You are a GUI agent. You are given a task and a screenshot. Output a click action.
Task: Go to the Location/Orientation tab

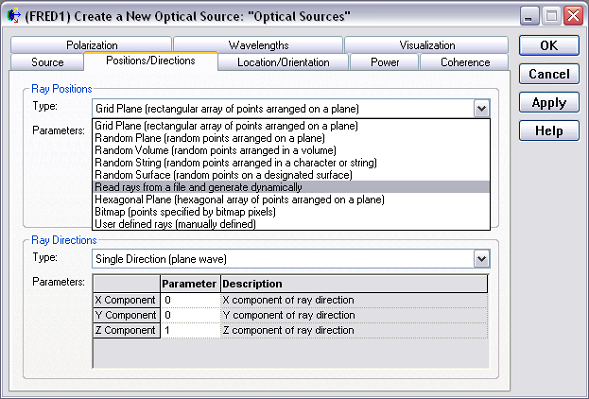[x=283, y=62]
